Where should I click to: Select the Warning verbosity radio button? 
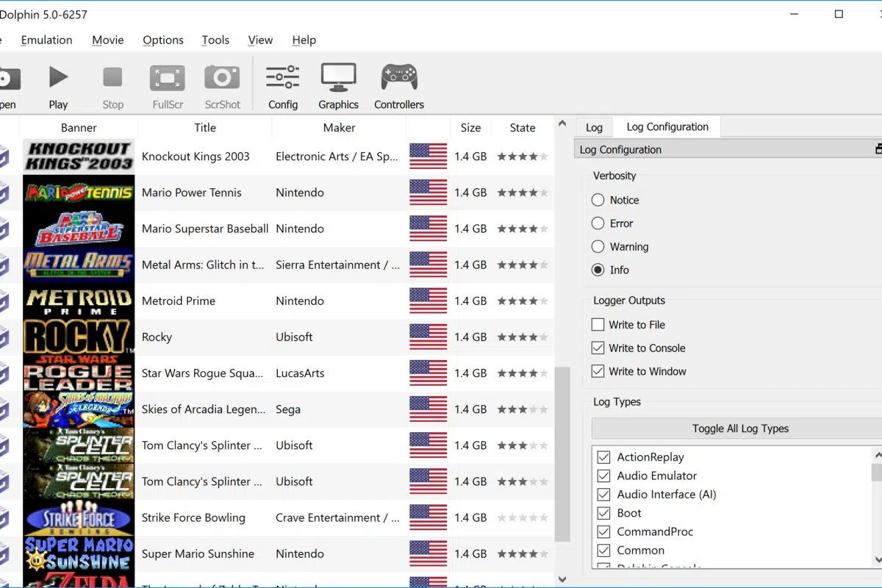(598, 247)
